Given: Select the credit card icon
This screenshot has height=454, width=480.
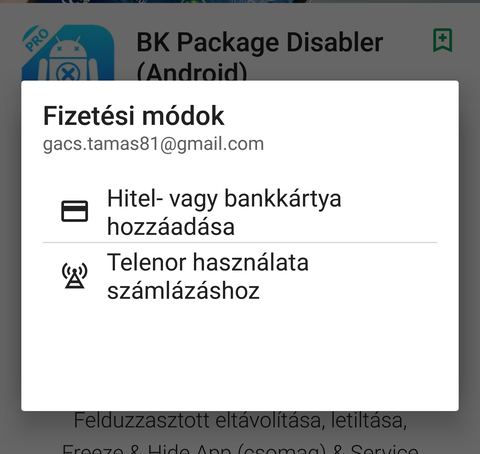Looking at the screenshot, I should pos(75,211).
